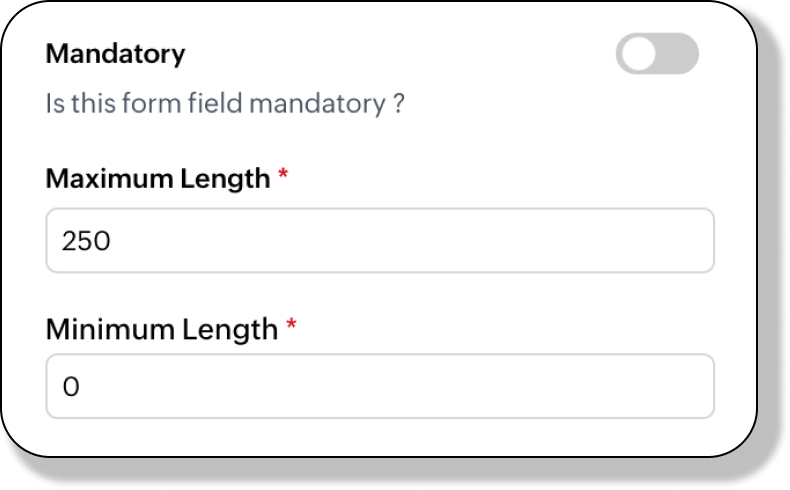Toggle the Mandatory switch on
The width and height of the screenshot is (790, 490).
657,54
